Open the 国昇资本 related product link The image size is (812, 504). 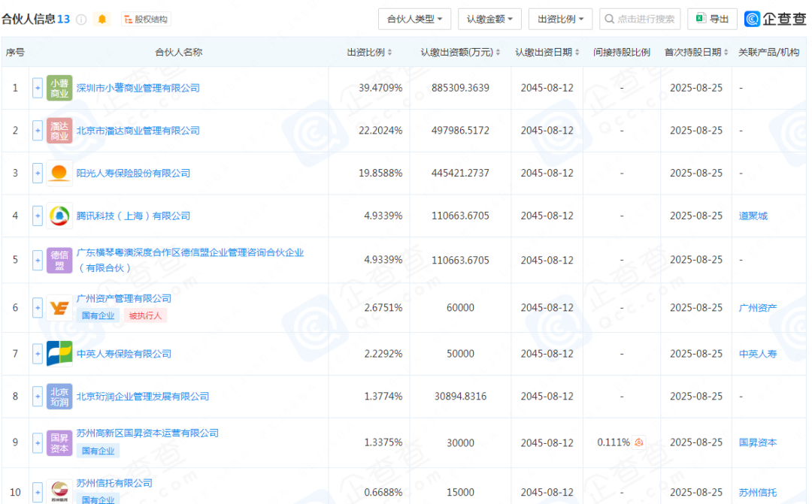click(758, 443)
